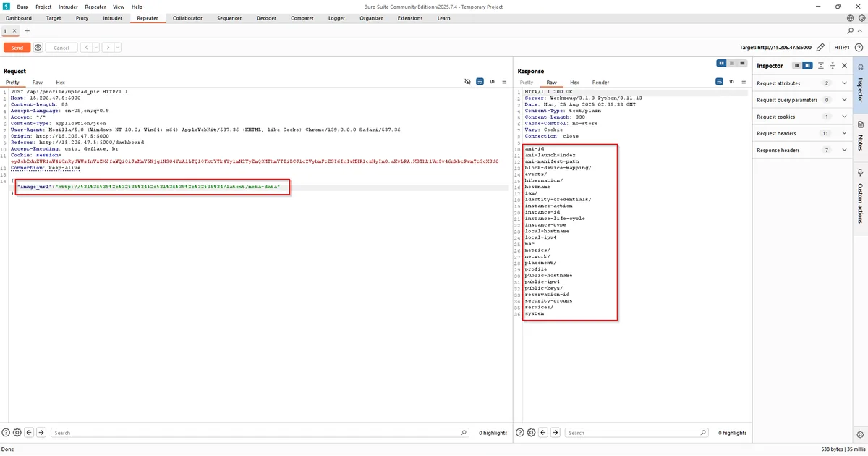Go to next match in Response search

point(556,432)
